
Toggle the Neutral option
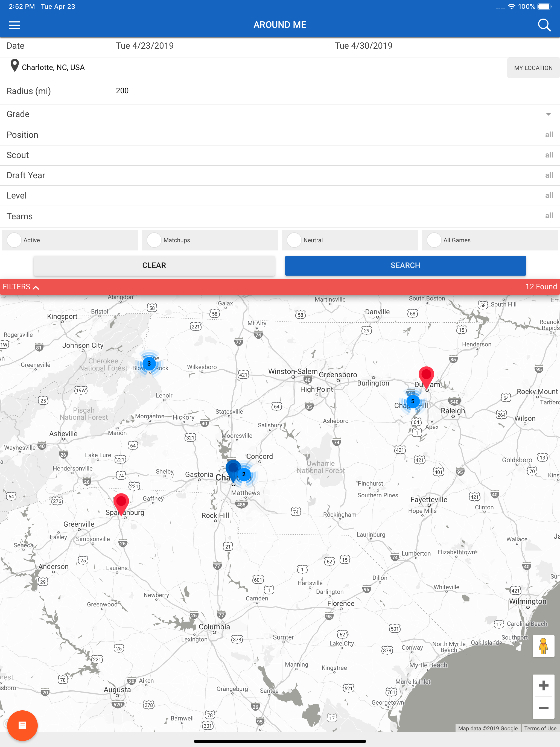[349, 240]
